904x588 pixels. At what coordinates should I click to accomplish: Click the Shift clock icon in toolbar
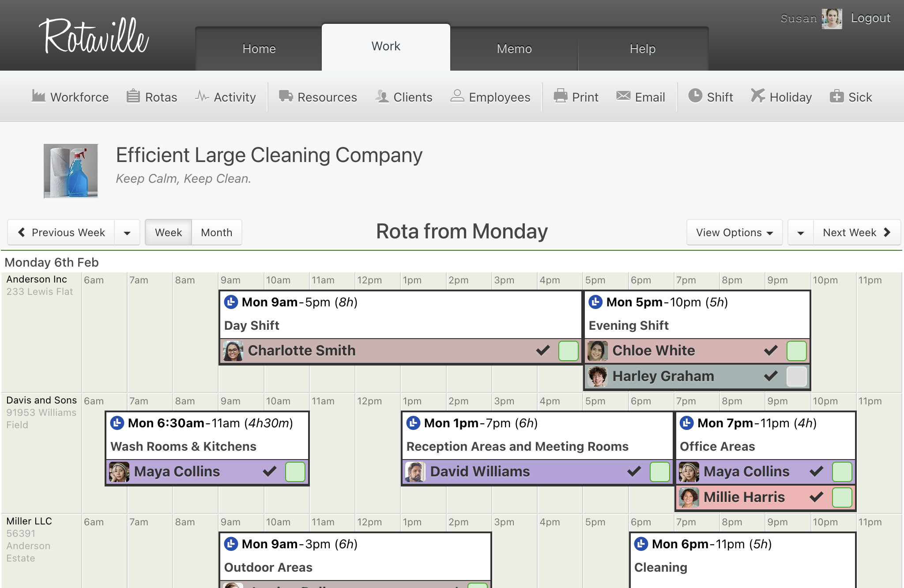(695, 96)
